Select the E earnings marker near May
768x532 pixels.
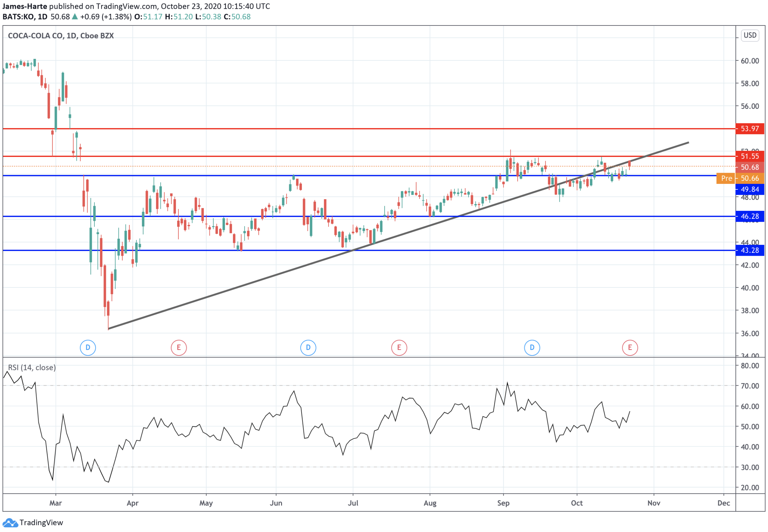(x=179, y=347)
